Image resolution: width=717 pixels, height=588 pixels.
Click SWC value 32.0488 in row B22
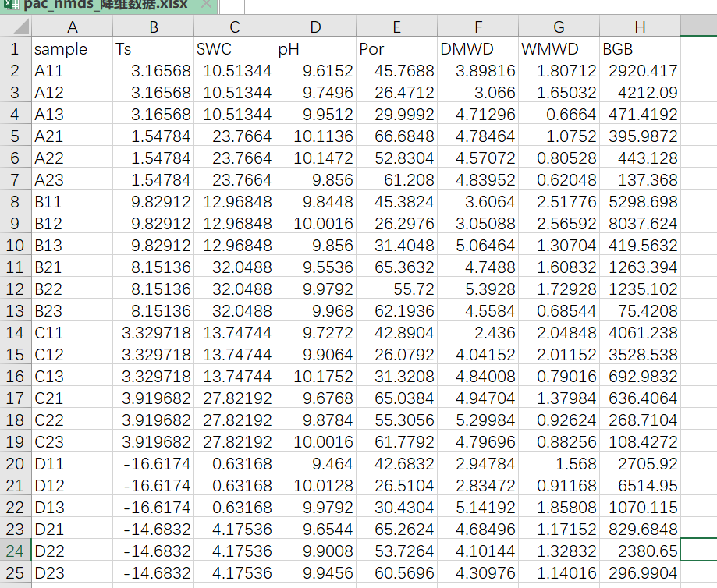tap(235, 289)
